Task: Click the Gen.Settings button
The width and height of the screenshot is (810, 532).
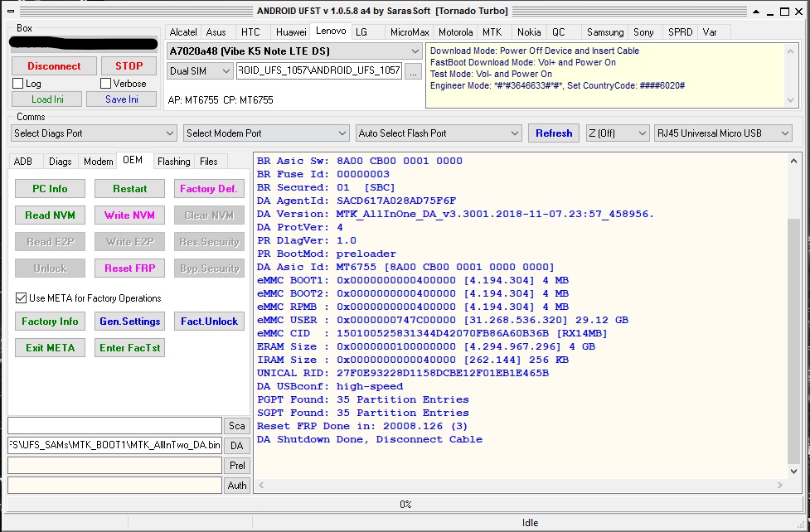Action: 129,322
